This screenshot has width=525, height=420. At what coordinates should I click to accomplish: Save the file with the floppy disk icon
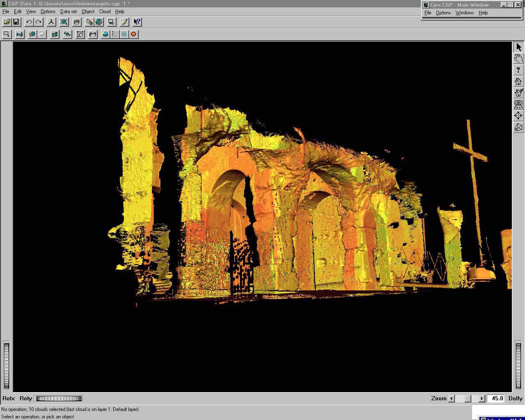click(16, 22)
